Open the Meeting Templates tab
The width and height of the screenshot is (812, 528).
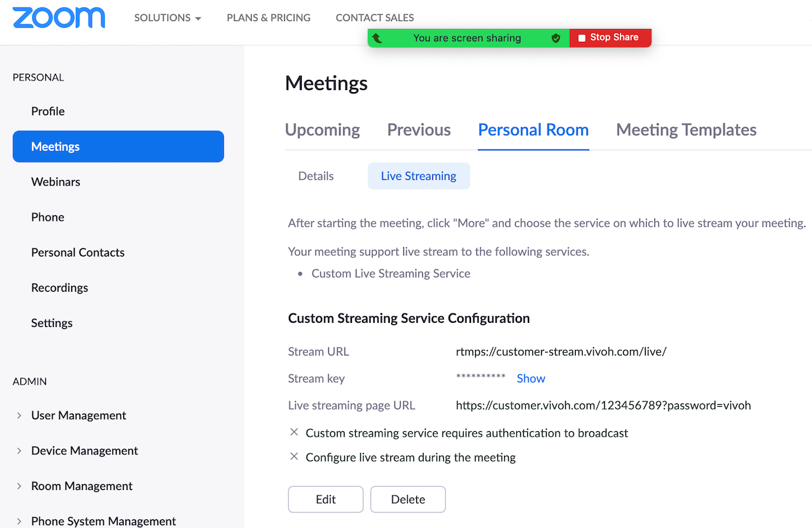686,130
